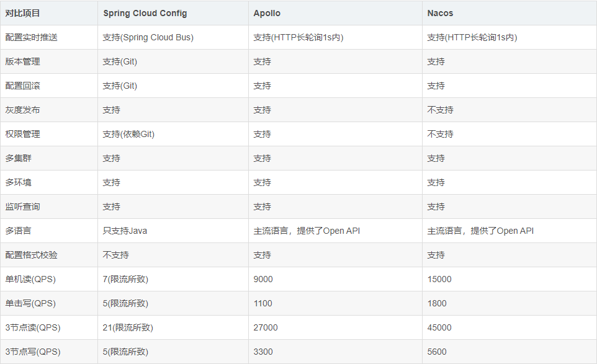Select the '配置回滚' row label

tap(22, 86)
